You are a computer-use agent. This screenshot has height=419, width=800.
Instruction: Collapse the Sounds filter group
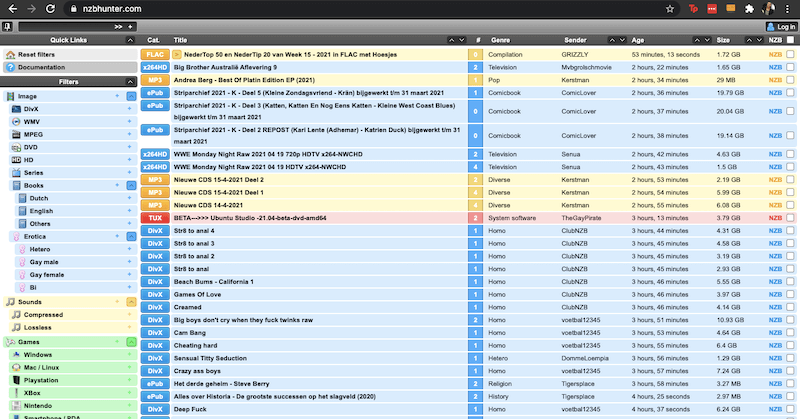point(130,301)
